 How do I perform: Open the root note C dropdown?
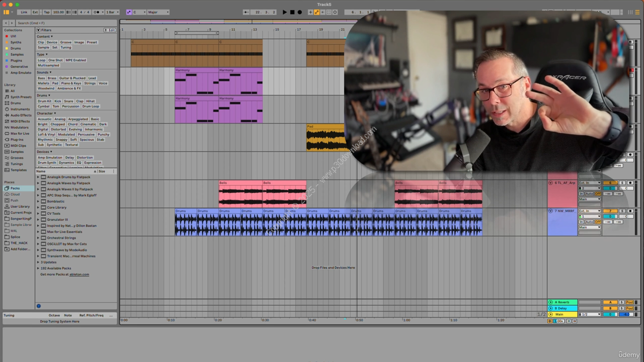pyautogui.click(x=139, y=12)
